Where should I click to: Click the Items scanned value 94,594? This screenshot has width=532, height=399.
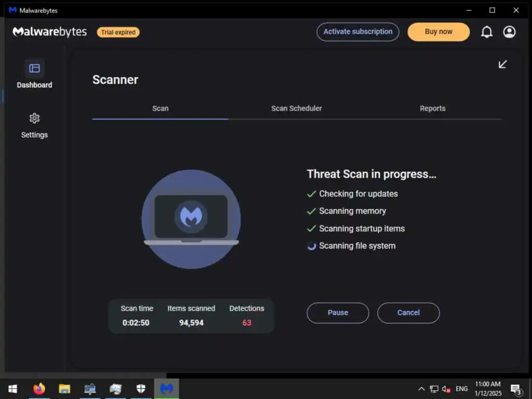pos(191,323)
